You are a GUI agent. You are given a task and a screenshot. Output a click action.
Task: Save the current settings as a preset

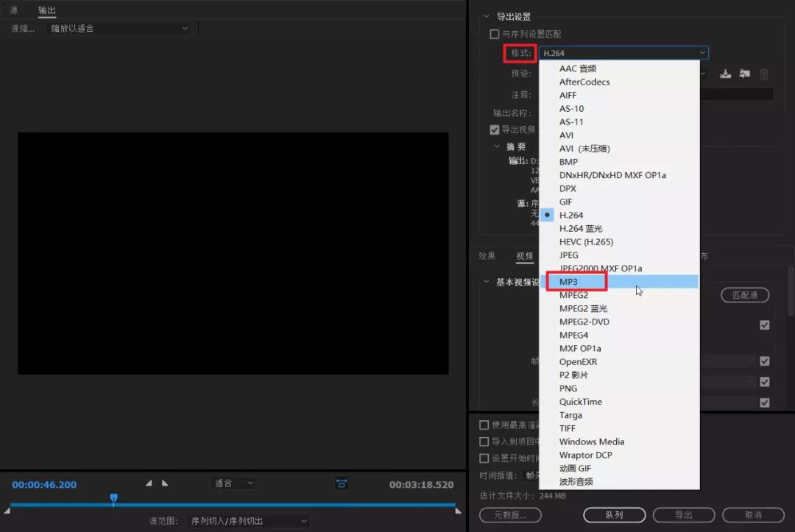[726, 74]
